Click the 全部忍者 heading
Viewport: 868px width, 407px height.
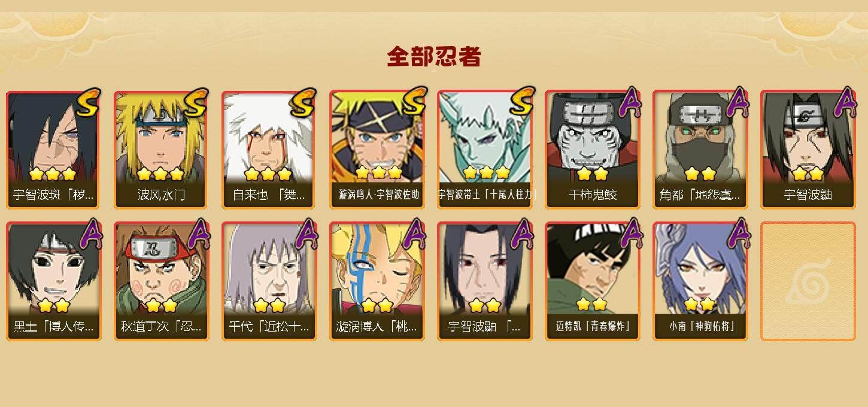click(x=434, y=57)
